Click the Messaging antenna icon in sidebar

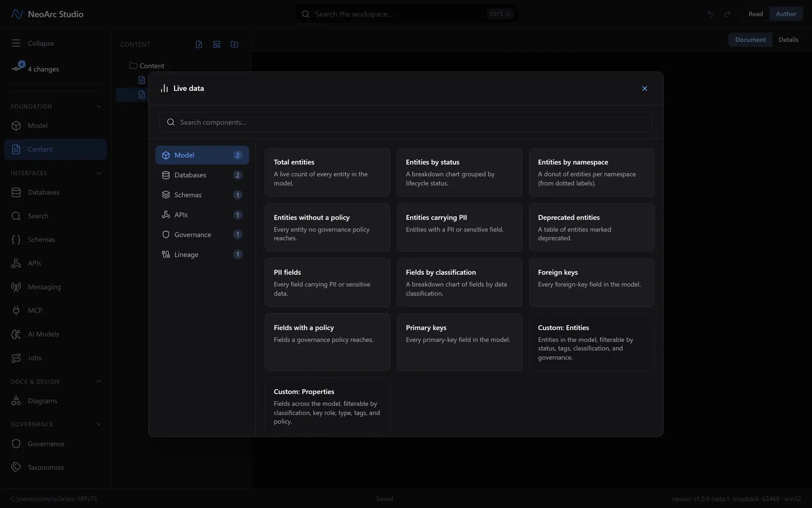(x=16, y=287)
